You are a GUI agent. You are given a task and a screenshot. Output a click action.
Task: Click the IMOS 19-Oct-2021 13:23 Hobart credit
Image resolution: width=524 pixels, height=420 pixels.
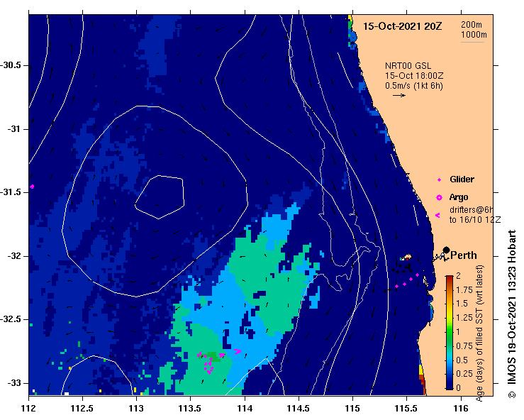[x=512, y=314]
